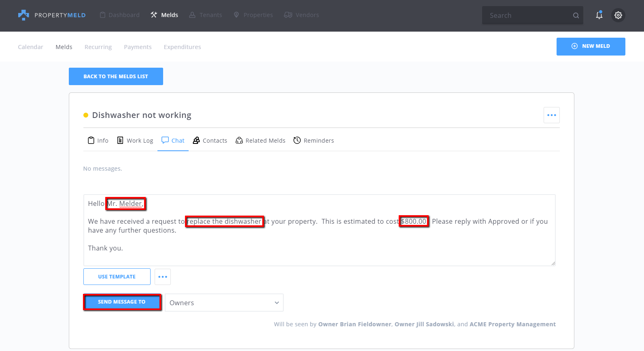
Task: Click the 'No messages.' text
Action: (102, 169)
